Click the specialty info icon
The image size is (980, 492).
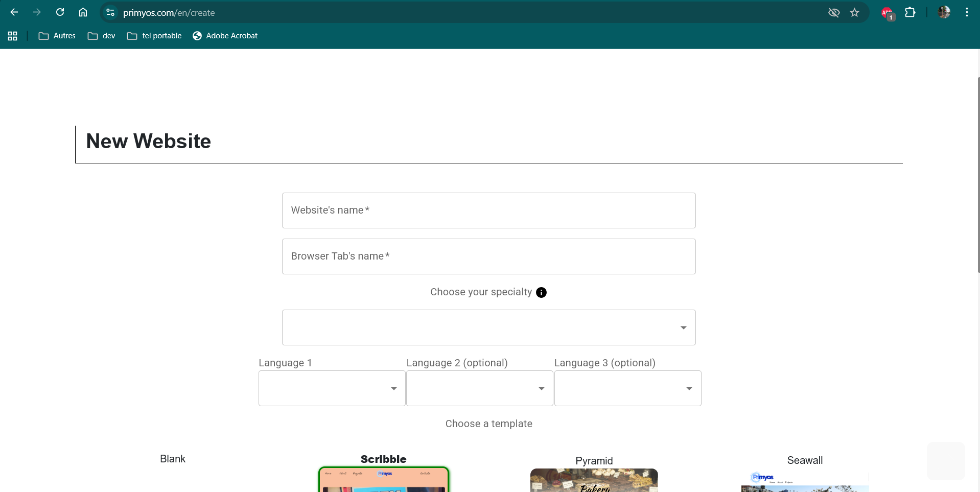coord(541,292)
